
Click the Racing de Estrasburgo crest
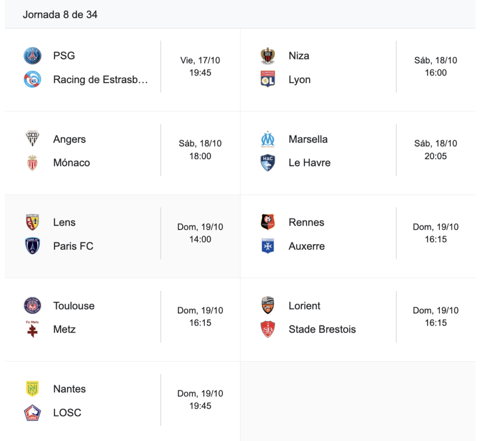click(x=32, y=79)
